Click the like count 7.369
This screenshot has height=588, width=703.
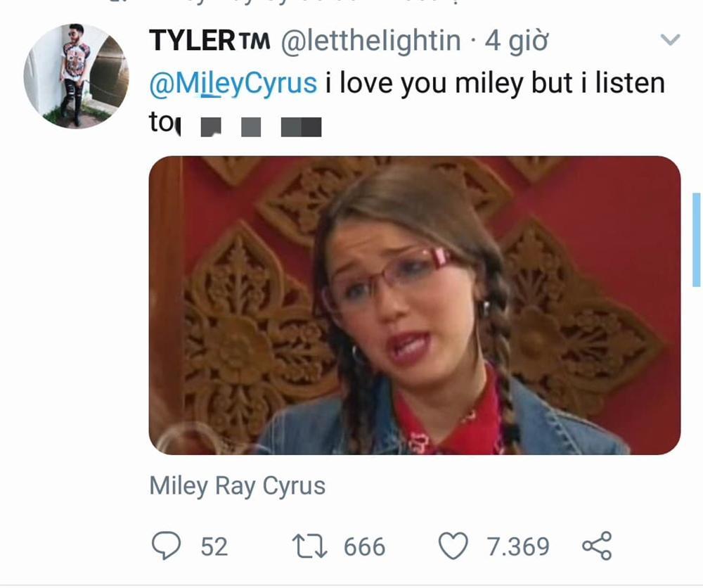(518, 547)
